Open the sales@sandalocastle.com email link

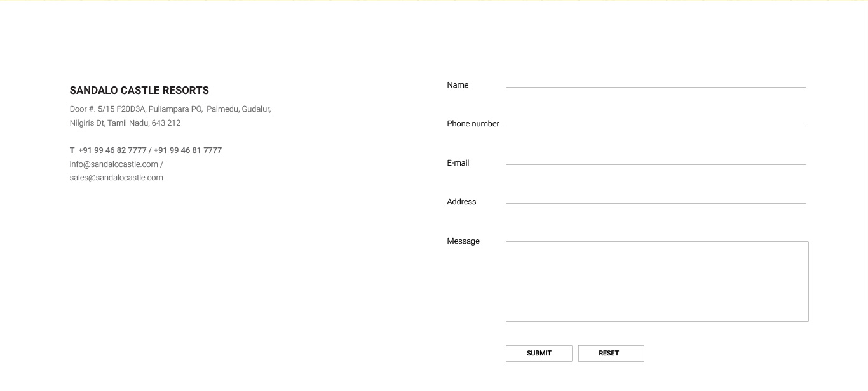pos(116,178)
